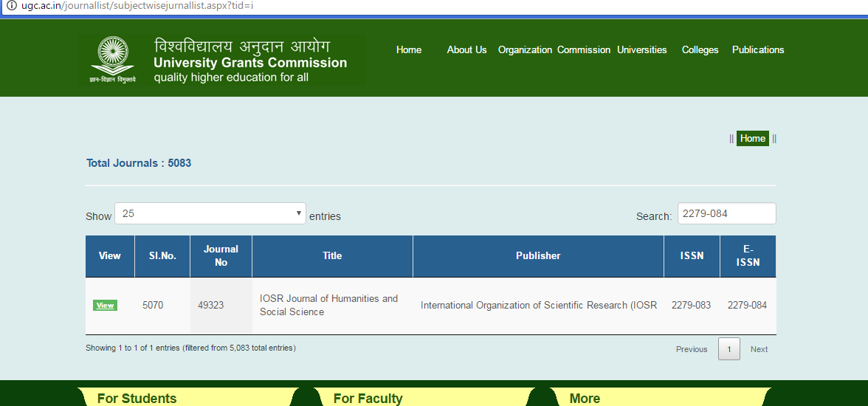Expand the Show entries dropdown
Viewport: 868px width, 406px height.
[x=210, y=213]
